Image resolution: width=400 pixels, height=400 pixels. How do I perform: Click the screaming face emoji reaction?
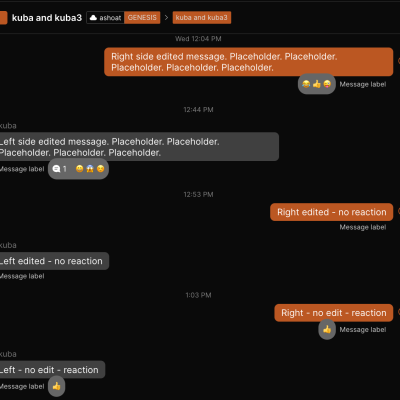[90, 169]
